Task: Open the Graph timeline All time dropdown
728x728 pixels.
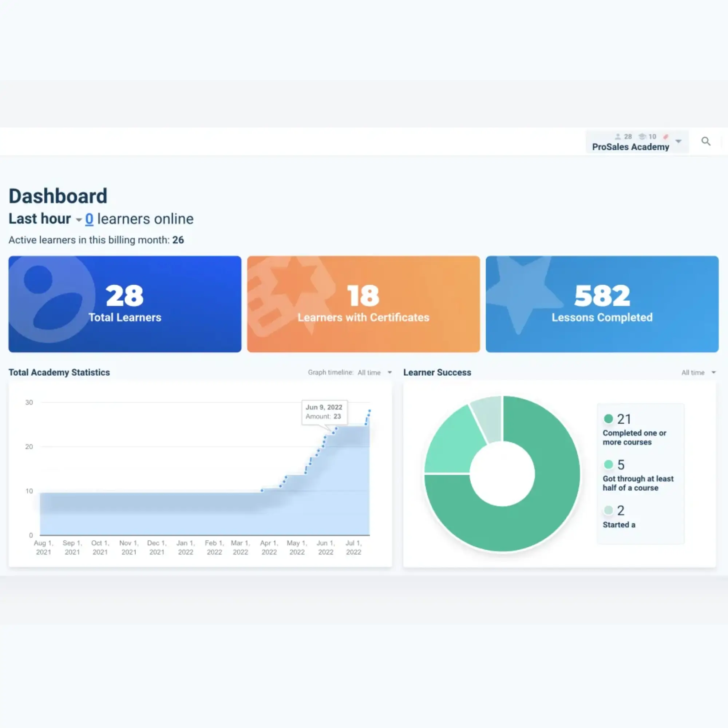Action: (x=374, y=372)
